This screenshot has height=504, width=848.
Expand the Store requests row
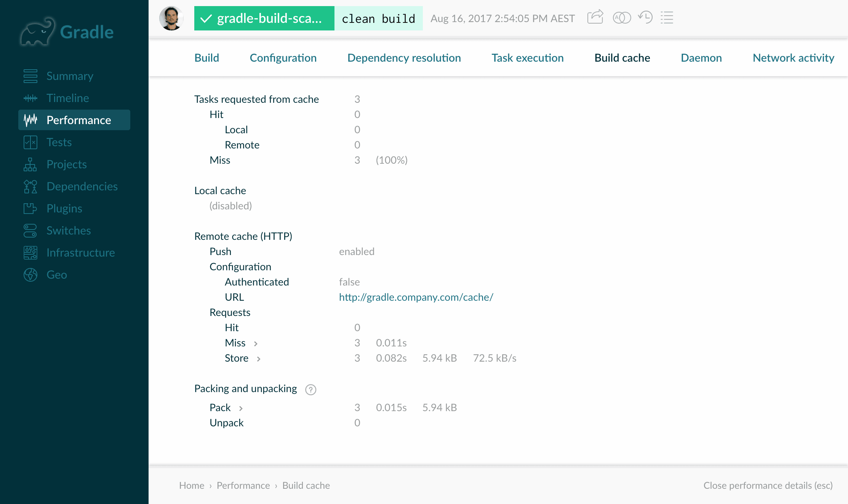(x=259, y=359)
